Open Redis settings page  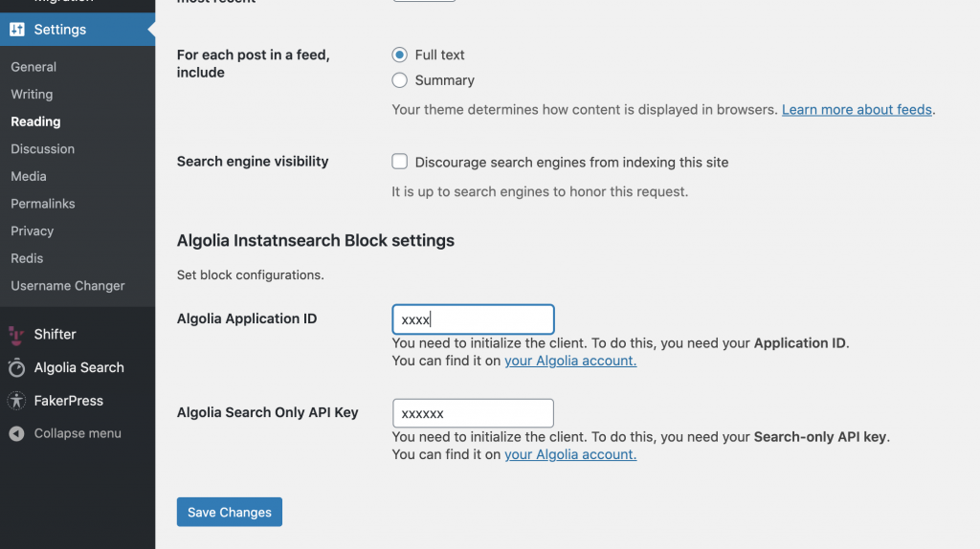27,258
